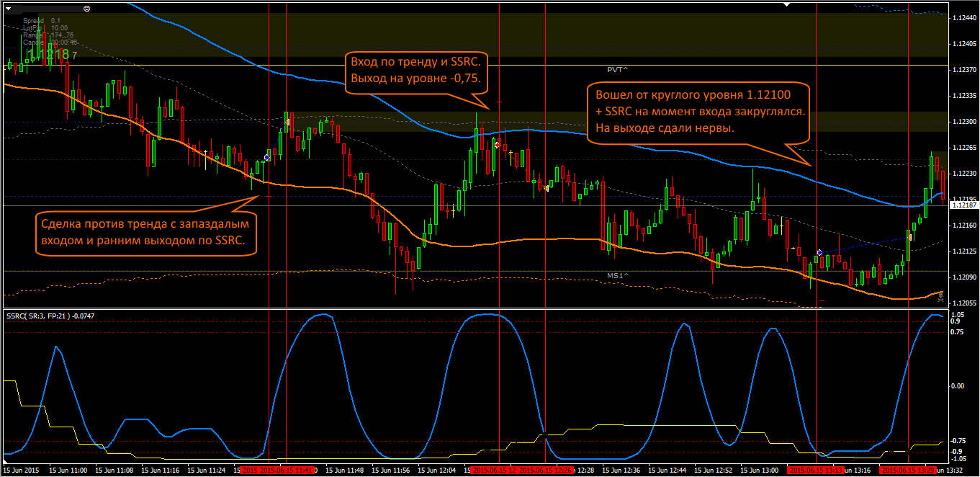Click the 1.12370 price scale label

tap(963, 70)
